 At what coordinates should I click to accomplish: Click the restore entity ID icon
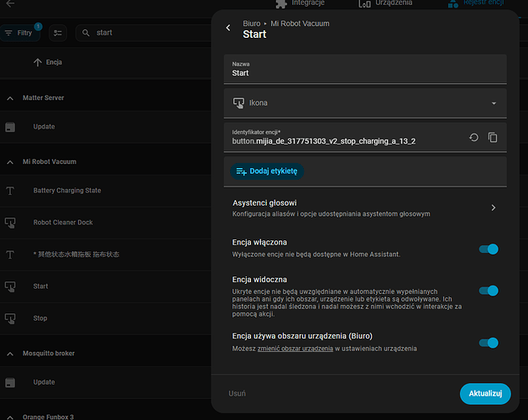(x=473, y=137)
